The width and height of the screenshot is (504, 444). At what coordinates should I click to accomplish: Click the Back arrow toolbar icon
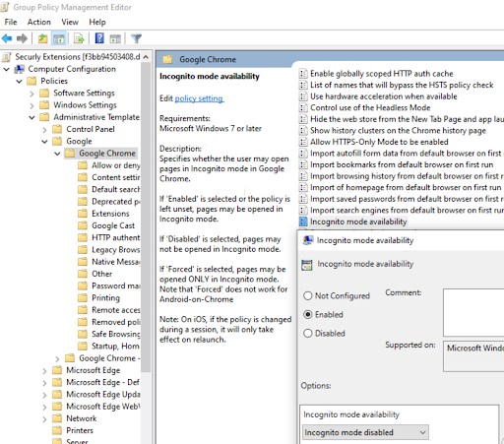7,38
